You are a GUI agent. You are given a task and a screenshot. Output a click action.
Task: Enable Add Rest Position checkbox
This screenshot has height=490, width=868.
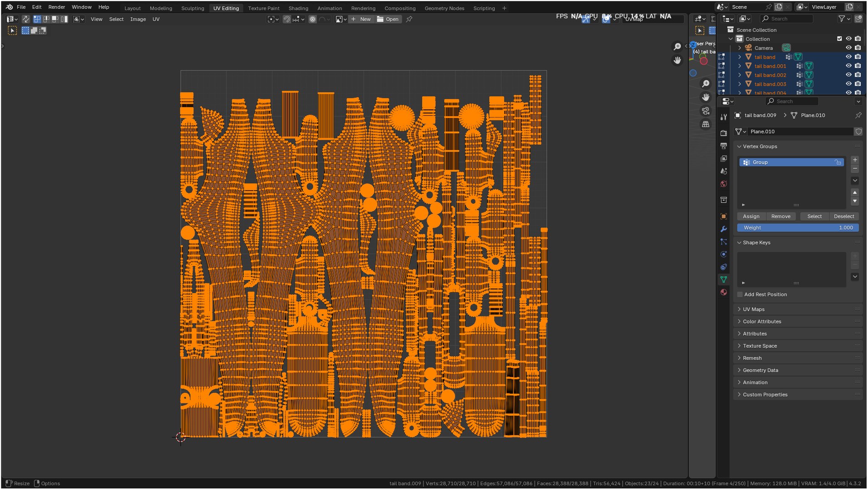[740, 294]
